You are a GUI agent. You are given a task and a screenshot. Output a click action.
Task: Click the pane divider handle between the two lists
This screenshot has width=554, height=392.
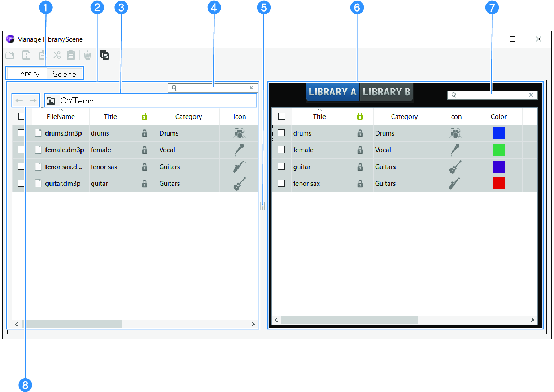(x=262, y=206)
